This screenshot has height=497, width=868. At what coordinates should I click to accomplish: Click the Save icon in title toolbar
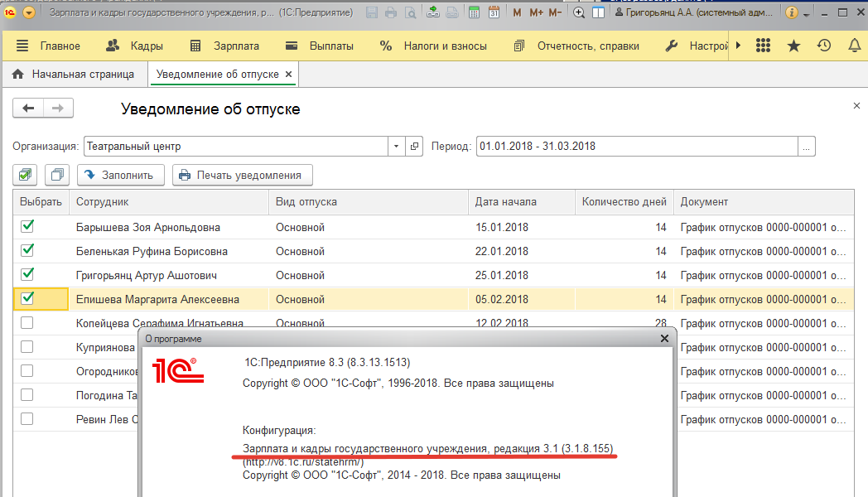pyautogui.click(x=372, y=12)
